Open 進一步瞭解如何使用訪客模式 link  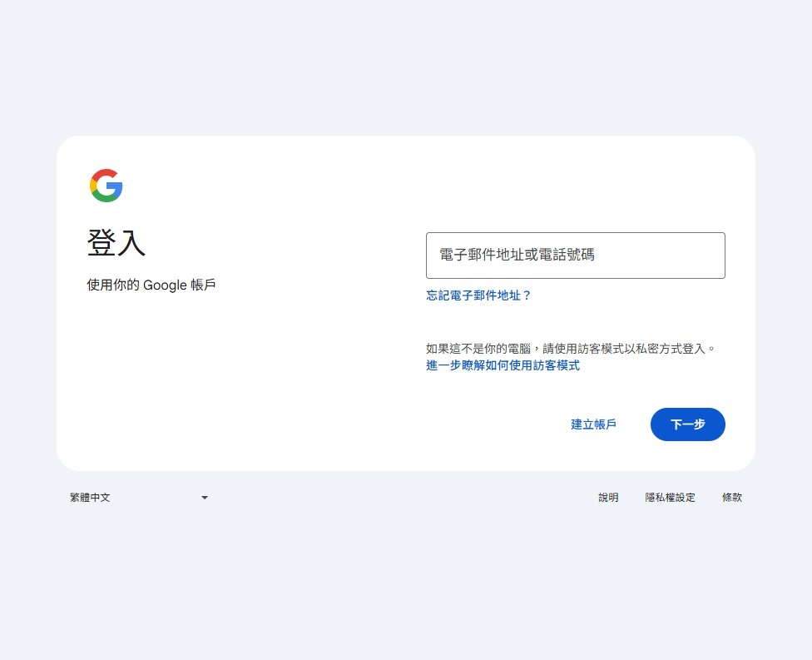coord(503,365)
